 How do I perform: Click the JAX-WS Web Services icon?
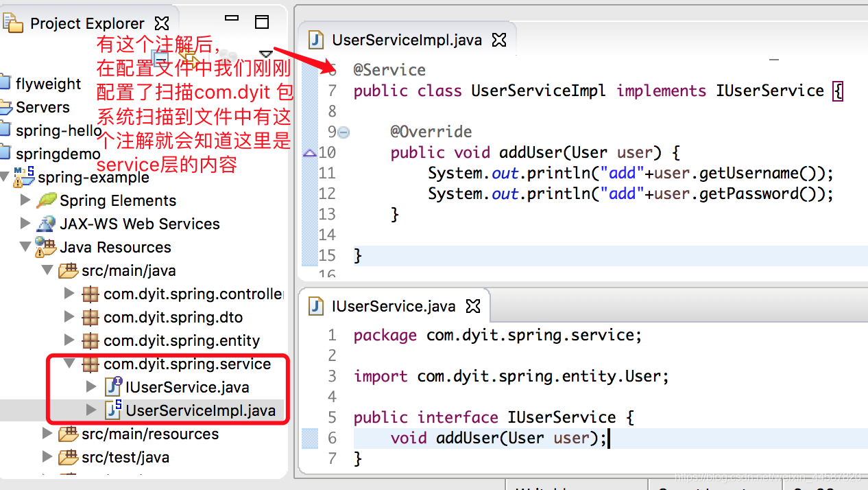[x=46, y=224]
